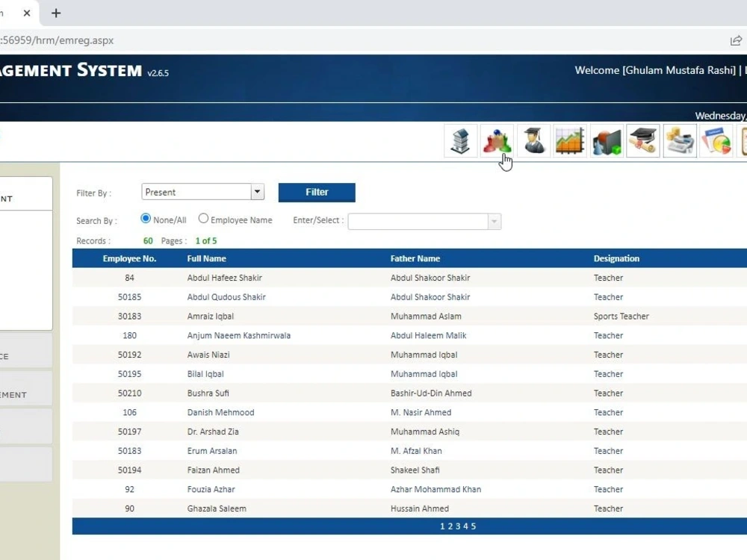747x560 pixels.
Task: Select employee Abdul Hafeez Shakir
Action: 224,278
